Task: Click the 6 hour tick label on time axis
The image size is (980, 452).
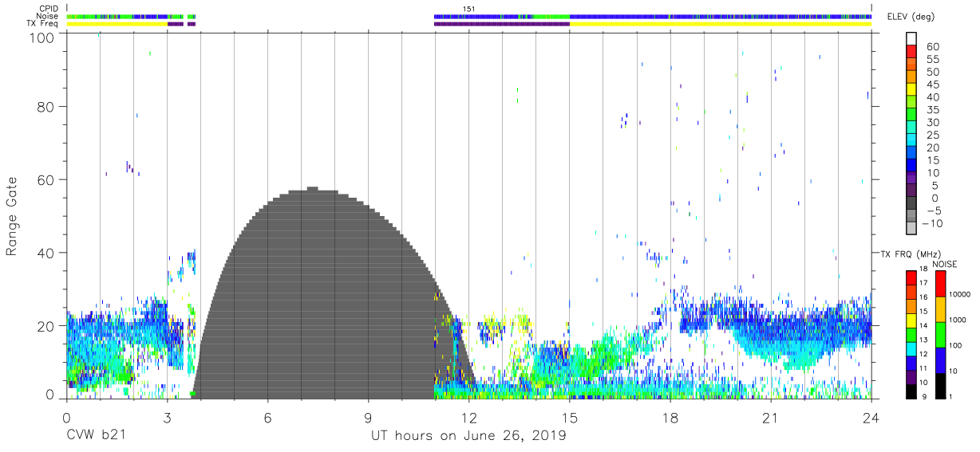Action: point(267,418)
